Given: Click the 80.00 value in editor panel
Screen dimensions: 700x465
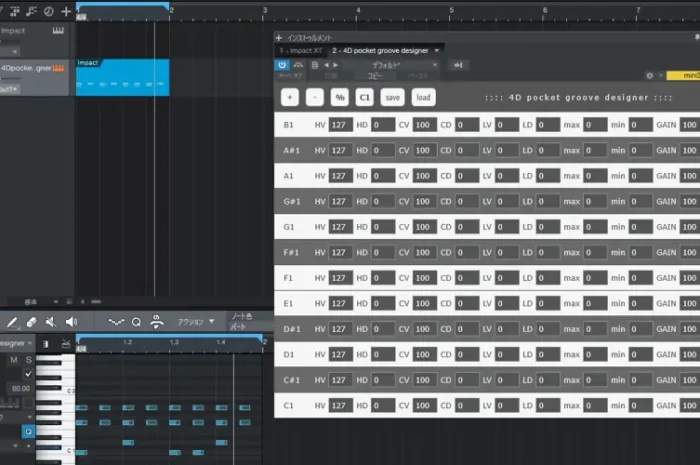Looking at the screenshot, I should (x=21, y=389).
